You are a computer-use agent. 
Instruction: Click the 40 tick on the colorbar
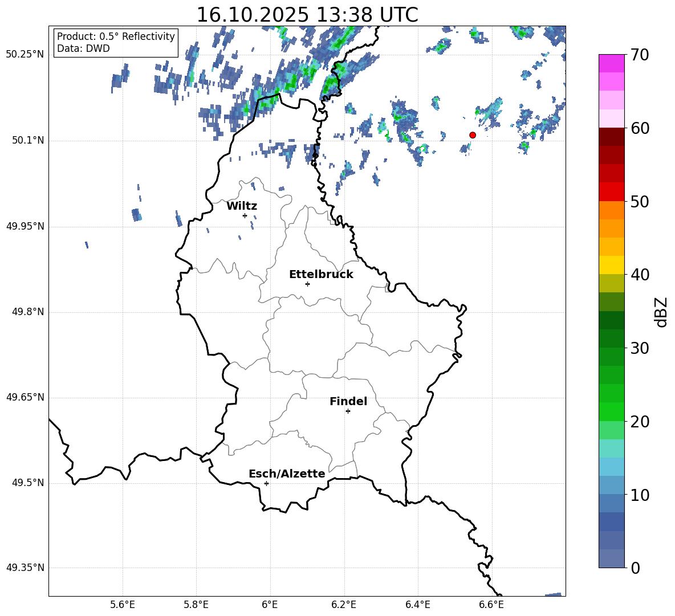click(640, 275)
